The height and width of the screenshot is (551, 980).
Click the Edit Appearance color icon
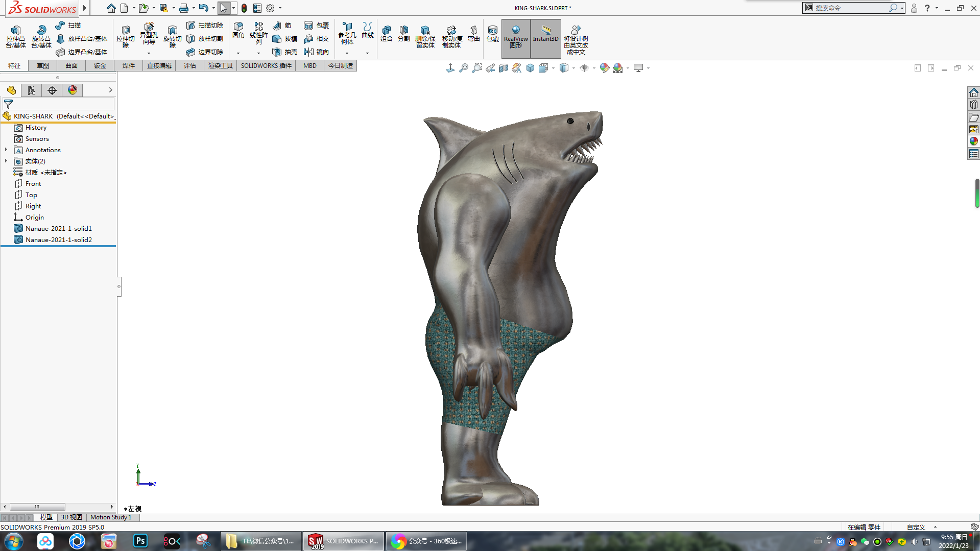(x=604, y=68)
